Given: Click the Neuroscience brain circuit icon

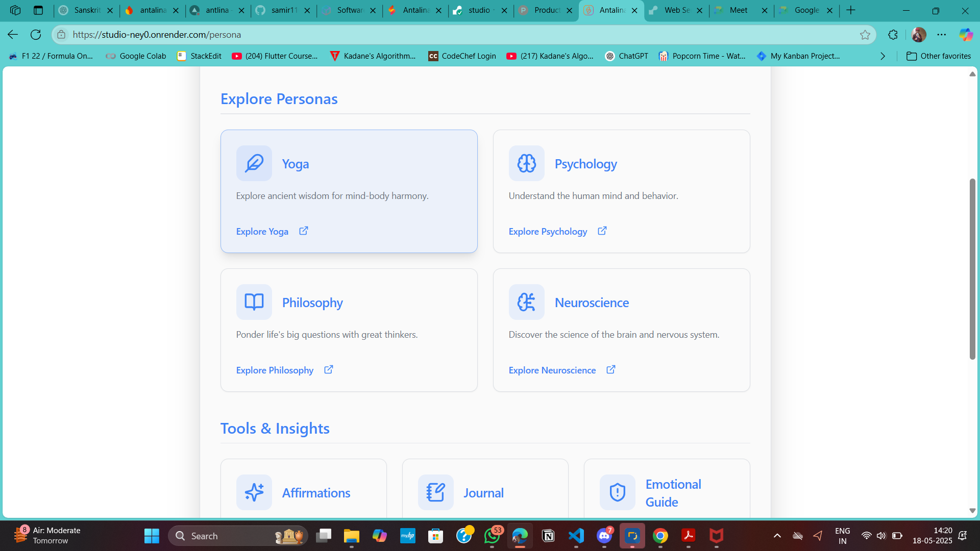Looking at the screenshot, I should (x=526, y=302).
